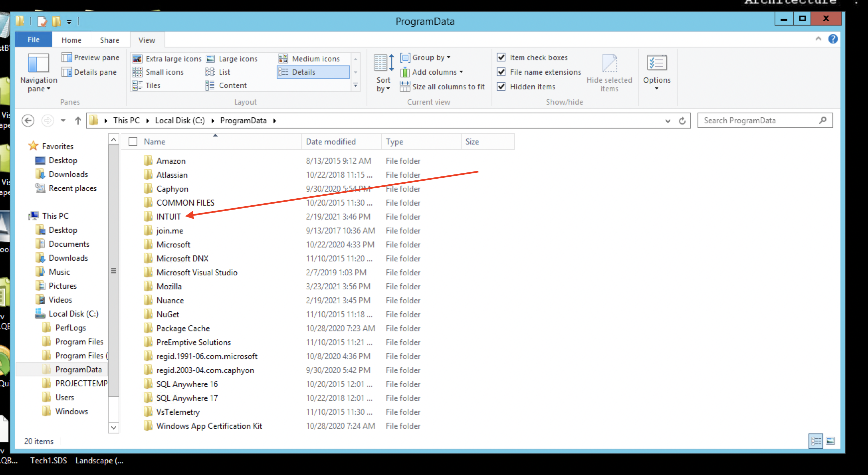Switch to Extra large icons layout
Viewport: 868px width, 475px height.
point(167,58)
